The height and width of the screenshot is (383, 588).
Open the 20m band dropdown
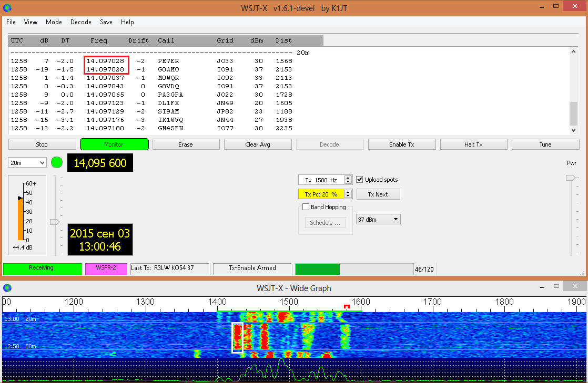(x=27, y=163)
